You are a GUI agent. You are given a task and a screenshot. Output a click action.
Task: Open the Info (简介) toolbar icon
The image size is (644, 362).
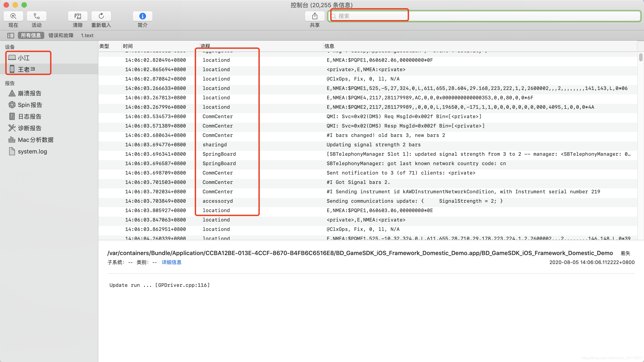coord(142,16)
